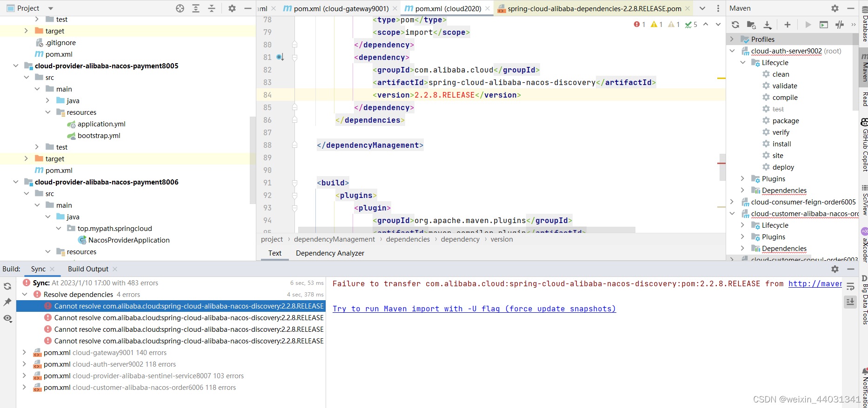Close the Sync build tab
The image size is (868, 408).
coord(52,269)
